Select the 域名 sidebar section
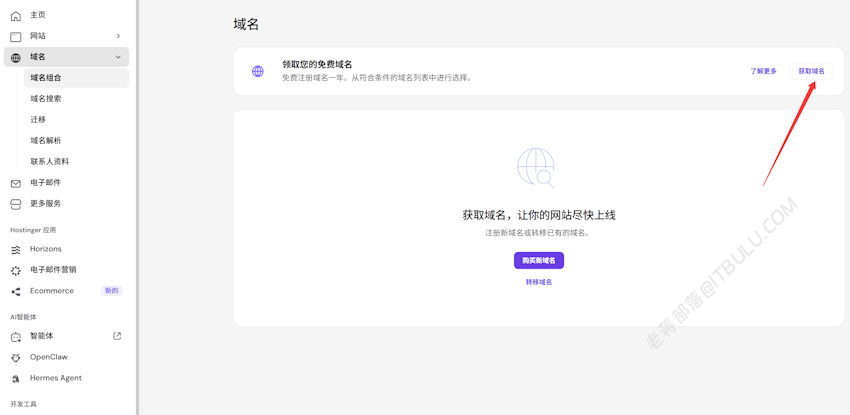This screenshot has height=415, width=850. pyautogui.click(x=66, y=57)
